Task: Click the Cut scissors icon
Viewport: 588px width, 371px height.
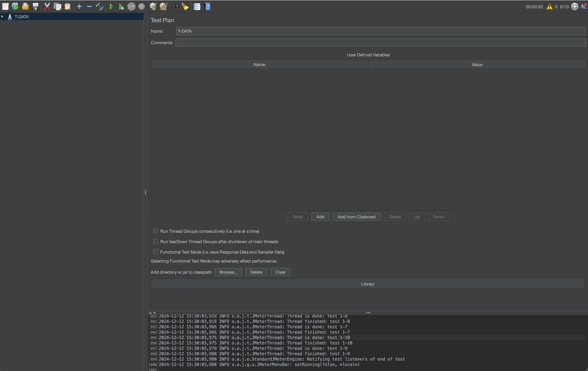Action: pyautogui.click(x=47, y=7)
